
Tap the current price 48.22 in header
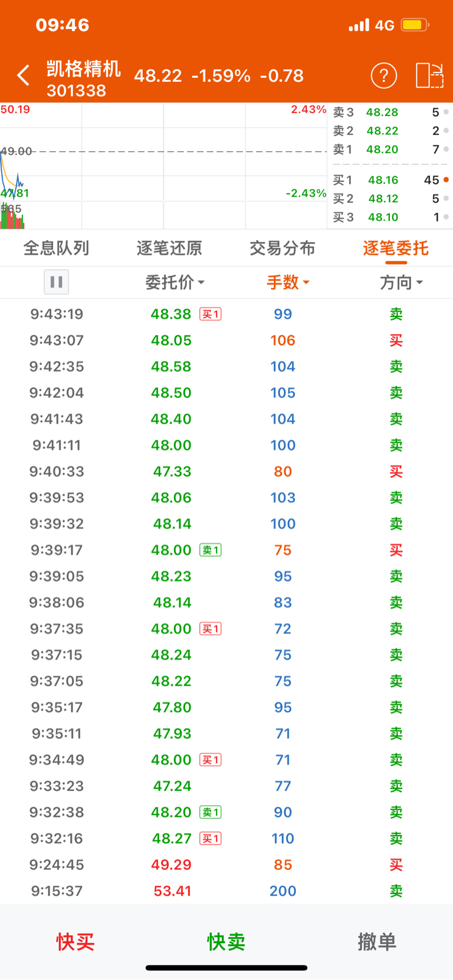click(x=158, y=75)
